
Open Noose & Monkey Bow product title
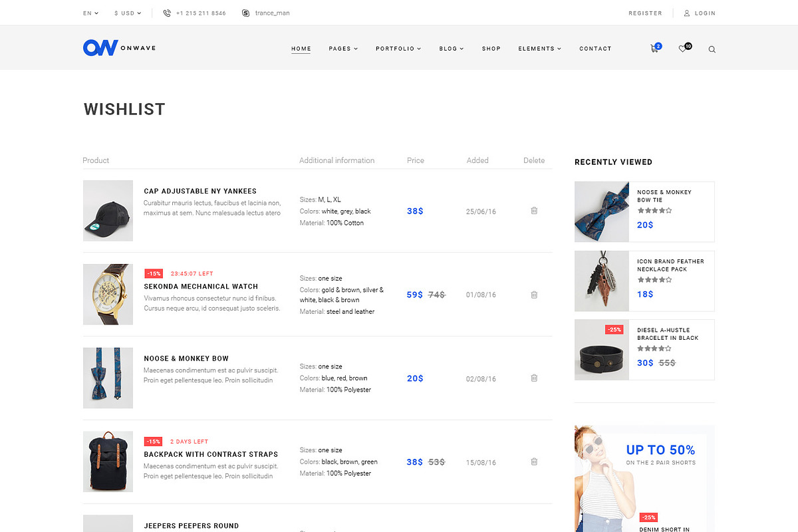186,358
